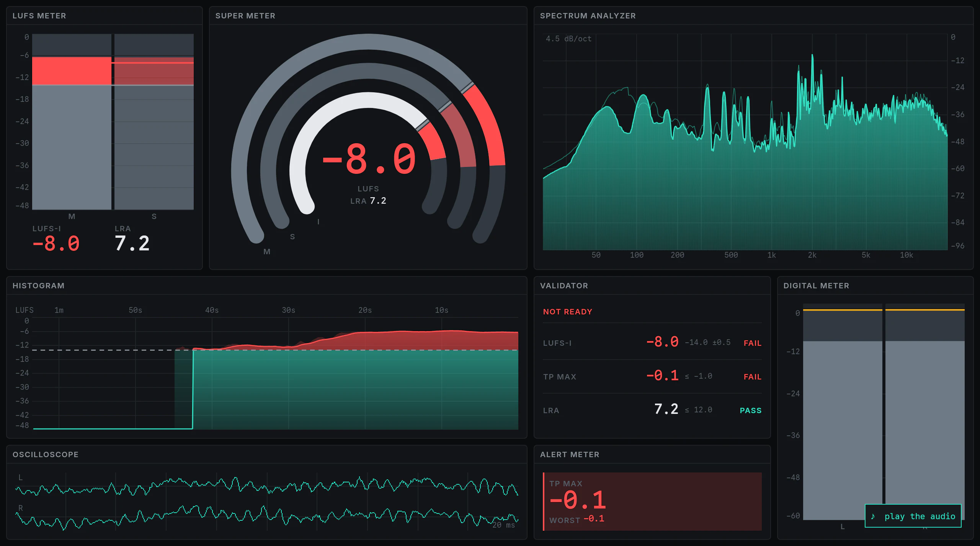The width and height of the screenshot is (980, 546).
Task: Click the "10s" time label in Histogram
Action: [441, 310]
